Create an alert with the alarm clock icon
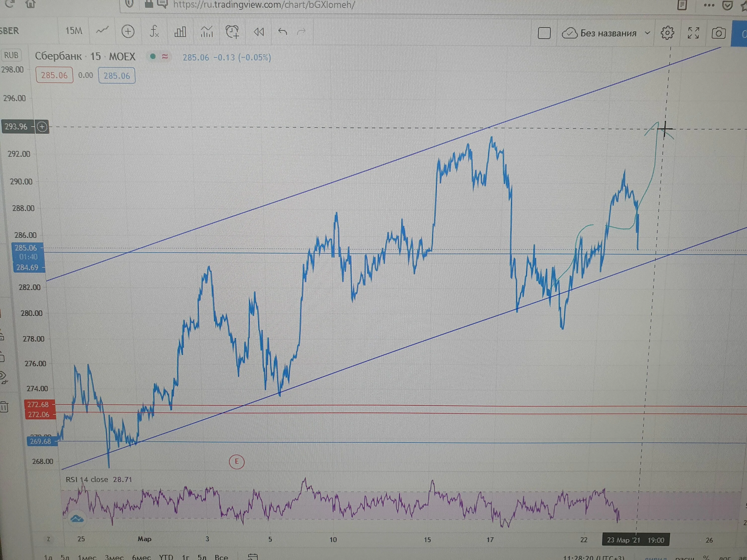The image size is (747, 560). (x=232, y=32)
